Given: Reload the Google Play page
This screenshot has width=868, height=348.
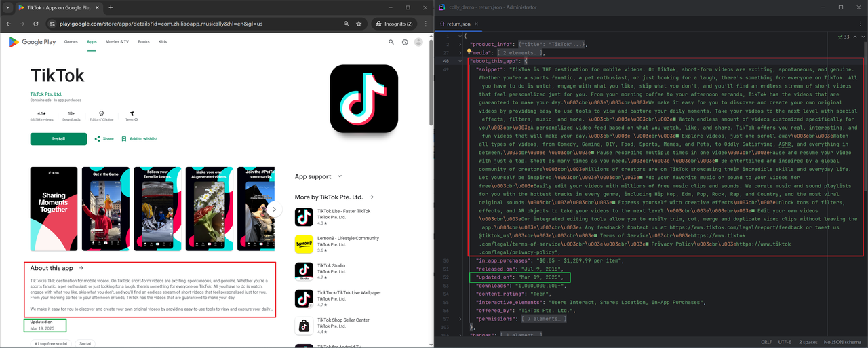Looking at the screenshot, I should coord(36,24).
